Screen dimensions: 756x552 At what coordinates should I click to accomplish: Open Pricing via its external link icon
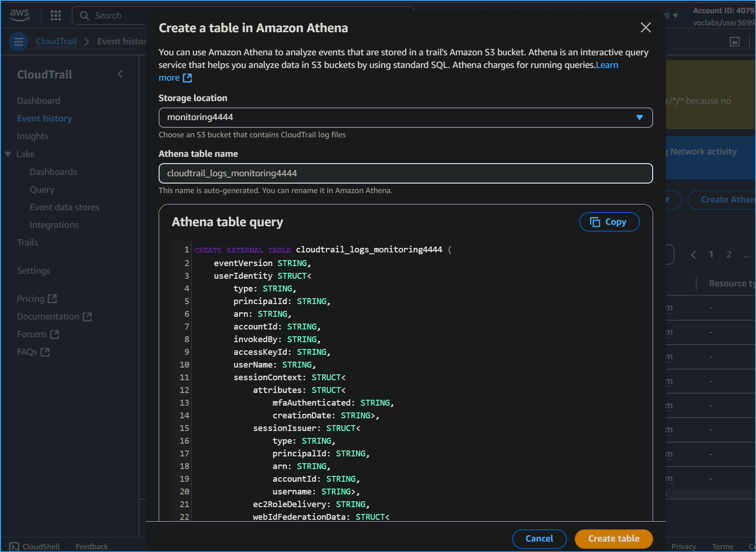pyautogui.click(x=53, y=298)
